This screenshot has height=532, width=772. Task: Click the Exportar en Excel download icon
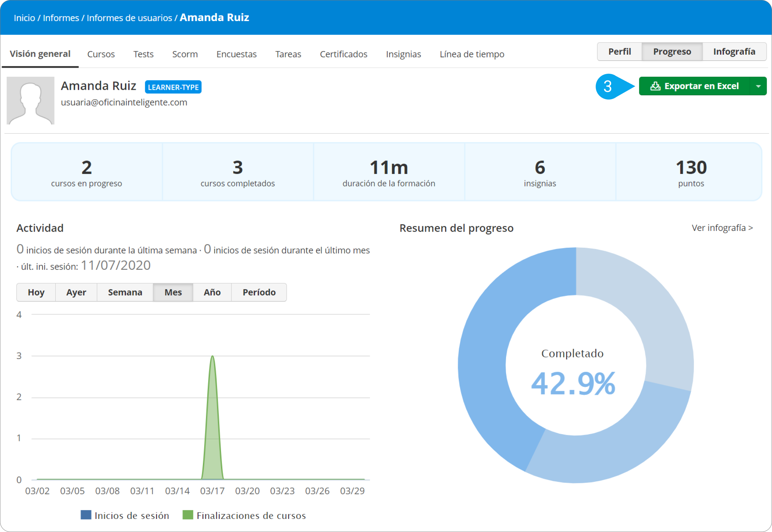(x=655, y=86)
